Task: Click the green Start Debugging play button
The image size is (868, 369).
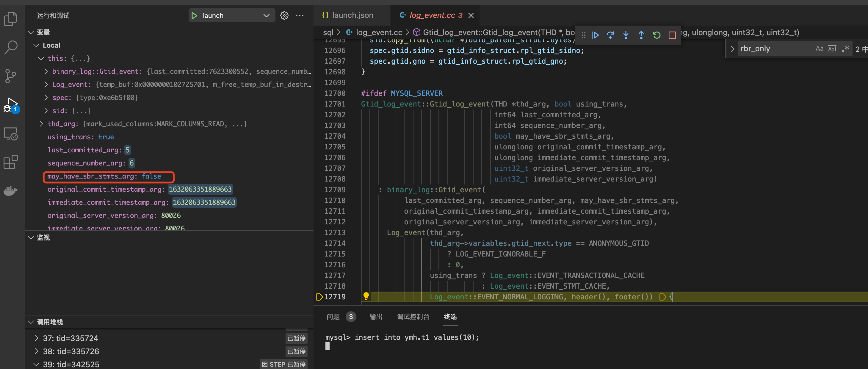Action: pyautogui.click(x=195, y=15)
